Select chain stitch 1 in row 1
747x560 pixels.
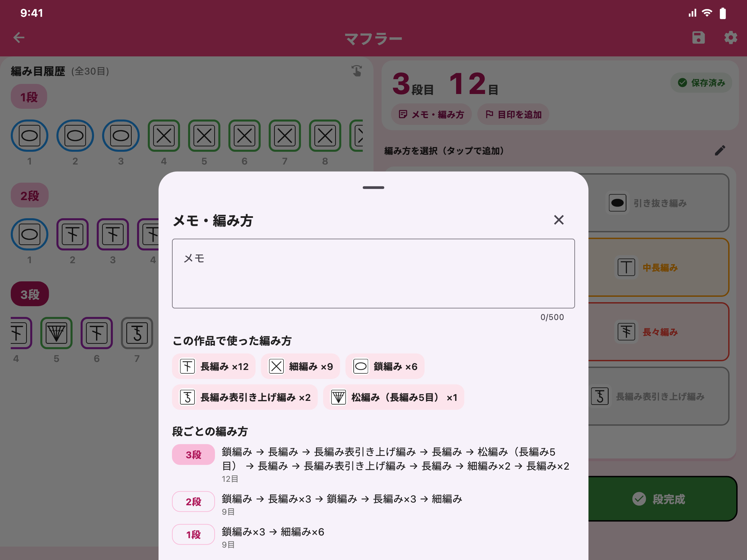click(29, 136)
